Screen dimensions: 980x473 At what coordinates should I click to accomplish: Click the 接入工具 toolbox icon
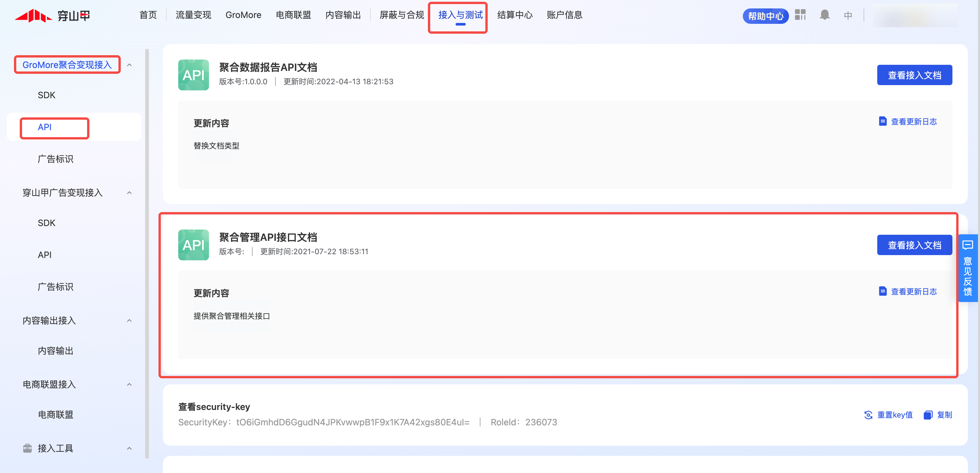(27, 448)
